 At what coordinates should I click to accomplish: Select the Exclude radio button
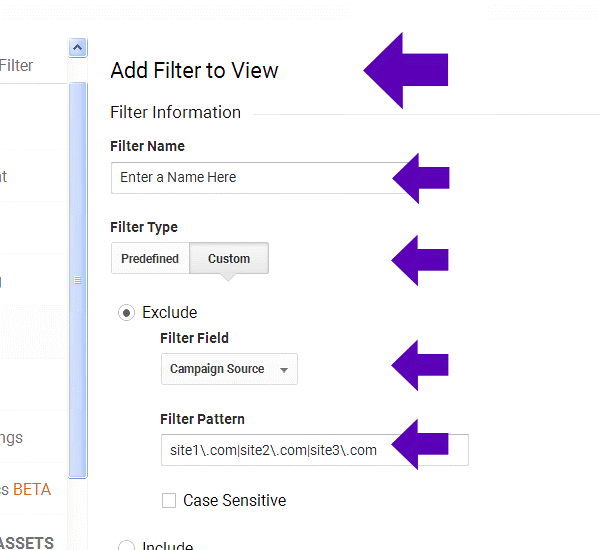(127, 313)
